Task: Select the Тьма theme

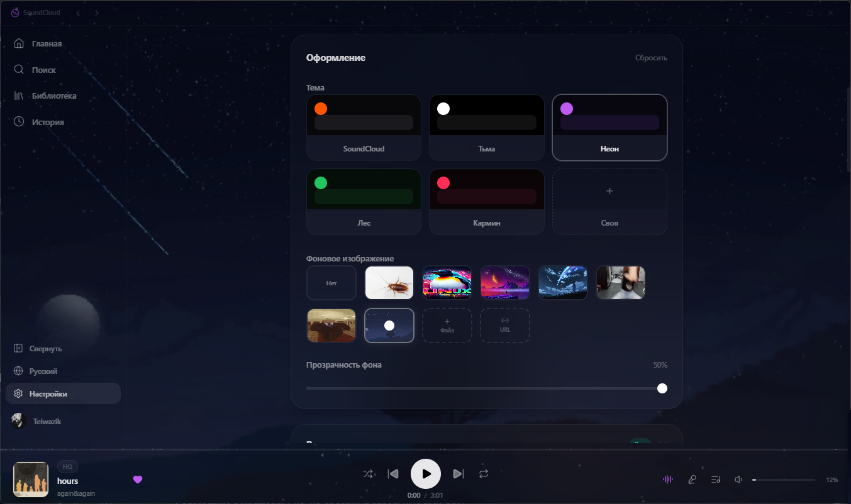Action: point(487,128)
